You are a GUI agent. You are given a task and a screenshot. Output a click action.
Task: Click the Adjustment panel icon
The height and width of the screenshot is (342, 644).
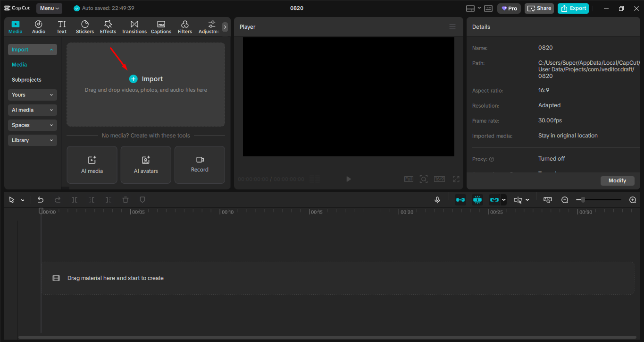tap(209, 26)
